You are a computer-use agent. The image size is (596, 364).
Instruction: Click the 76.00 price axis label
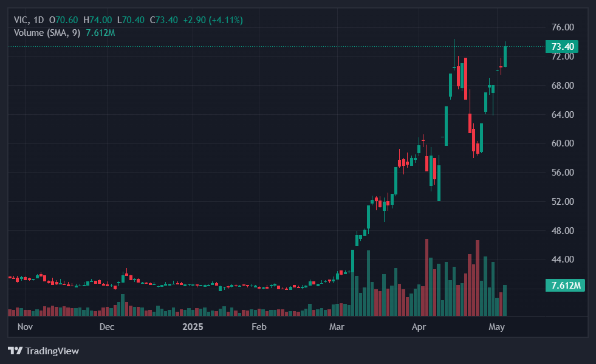563,27
